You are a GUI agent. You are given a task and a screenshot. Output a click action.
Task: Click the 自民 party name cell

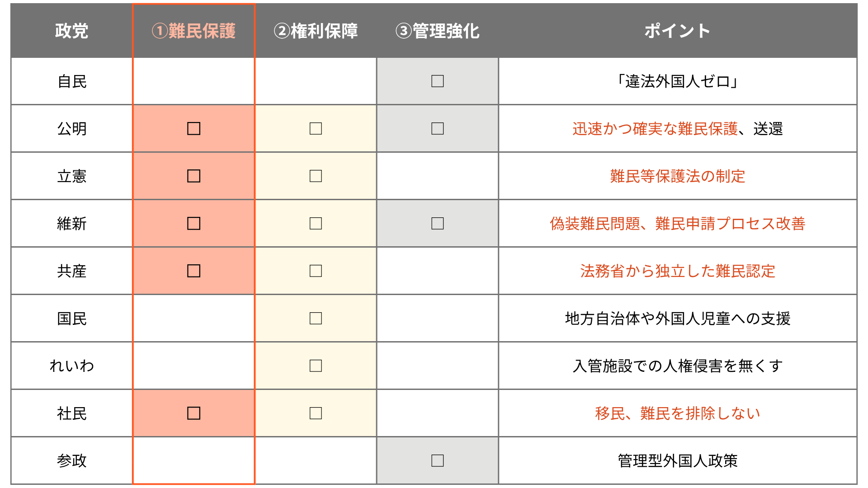tap(71, 81)
